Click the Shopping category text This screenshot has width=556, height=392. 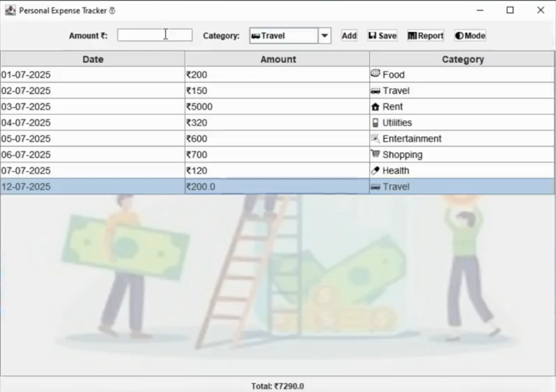[402, 155]
